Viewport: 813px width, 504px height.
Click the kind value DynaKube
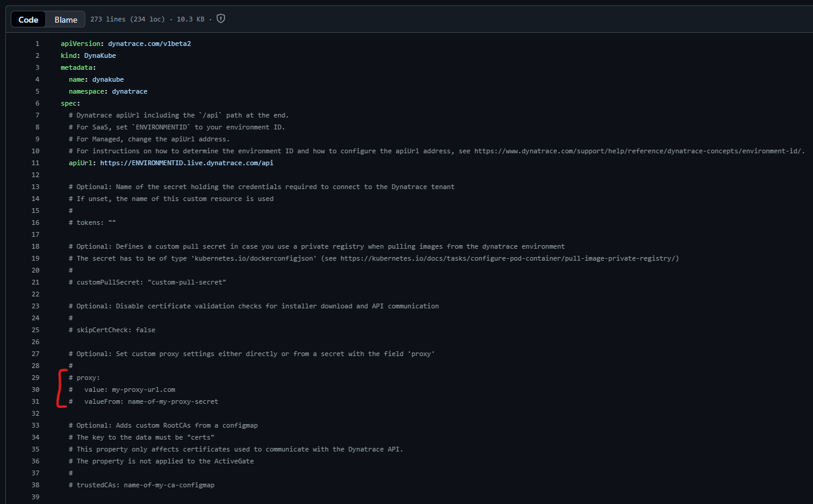tap(100, 55)
